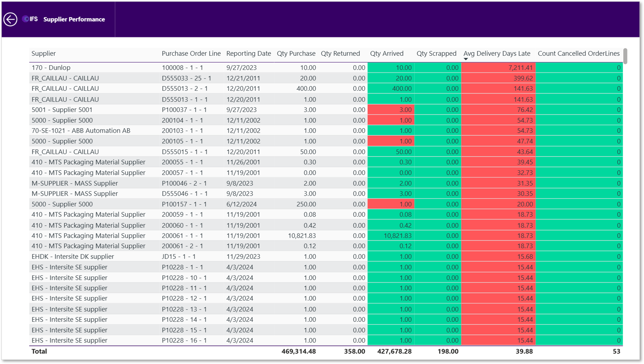Select the EHDK - Intersite DK supplier row
This screenshot has height=364, width=644.
tap(326, 256)
